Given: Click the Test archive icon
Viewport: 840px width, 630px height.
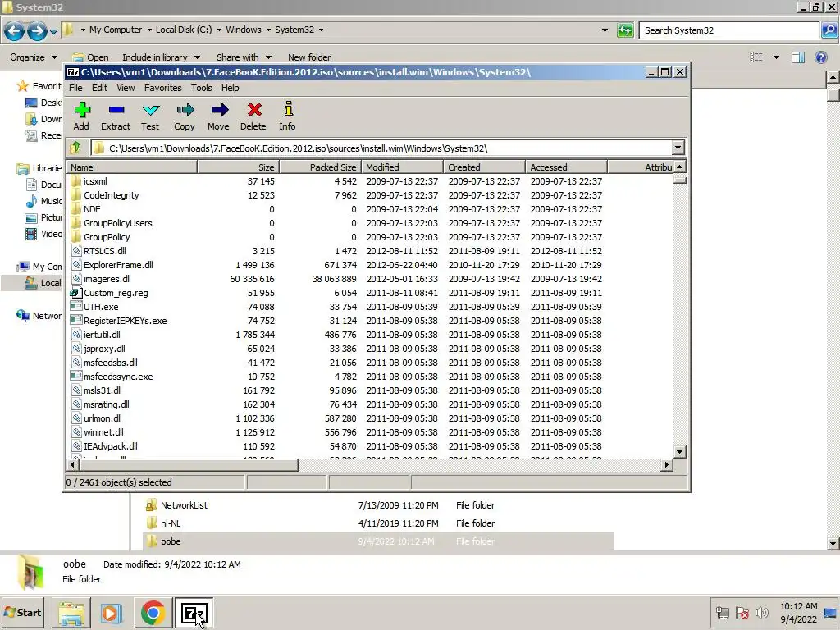Looking at the screenshot, I should [151, 110].
